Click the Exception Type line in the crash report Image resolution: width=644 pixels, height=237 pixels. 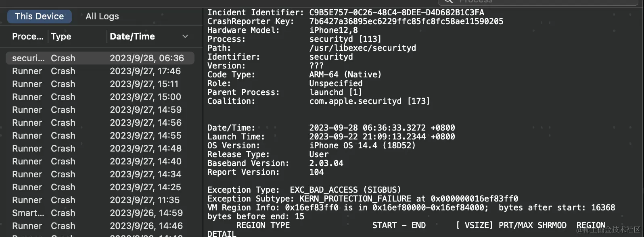[304, 190]
